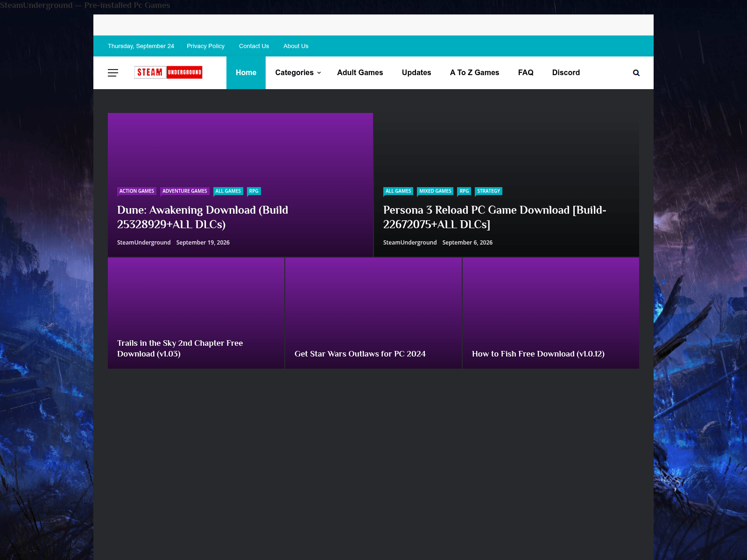The height and width of the screenshot is (560, 747).
Task: Click the search magnifier icon
Action: (636, 73)
